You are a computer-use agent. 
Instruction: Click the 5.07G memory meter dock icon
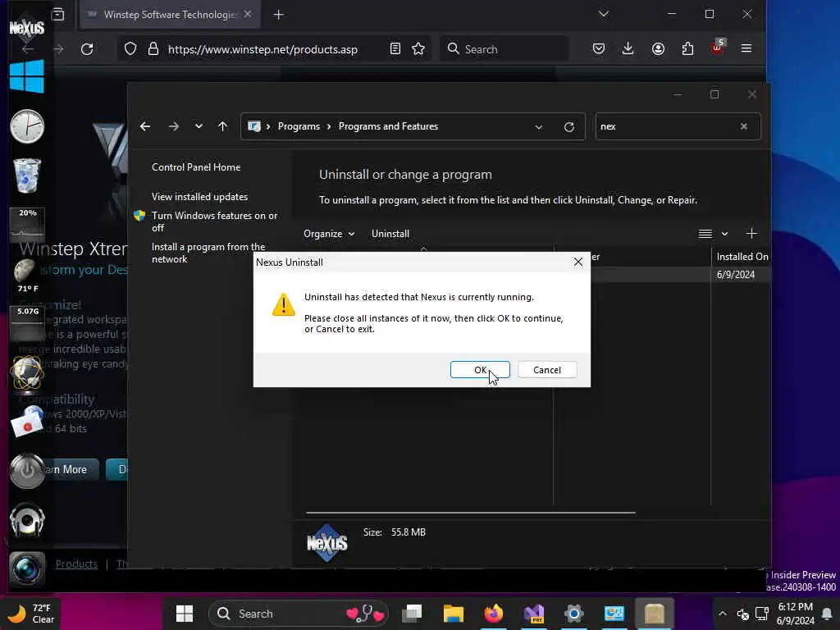[x=28, y=323]
